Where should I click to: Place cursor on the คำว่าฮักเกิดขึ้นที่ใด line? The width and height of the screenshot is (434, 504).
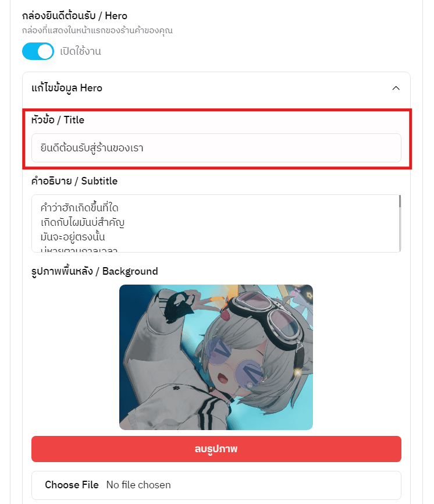pyautogui.click(x=79, y=208)
